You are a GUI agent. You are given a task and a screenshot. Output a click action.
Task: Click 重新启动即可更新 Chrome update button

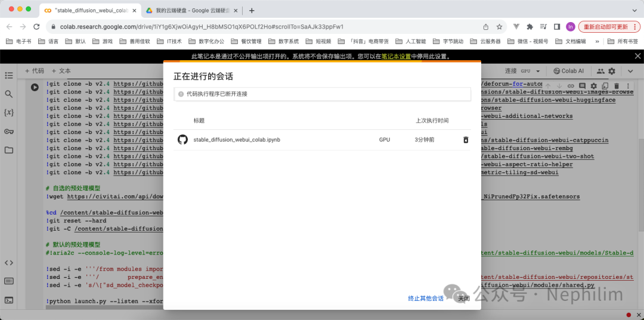click(609, 27)
